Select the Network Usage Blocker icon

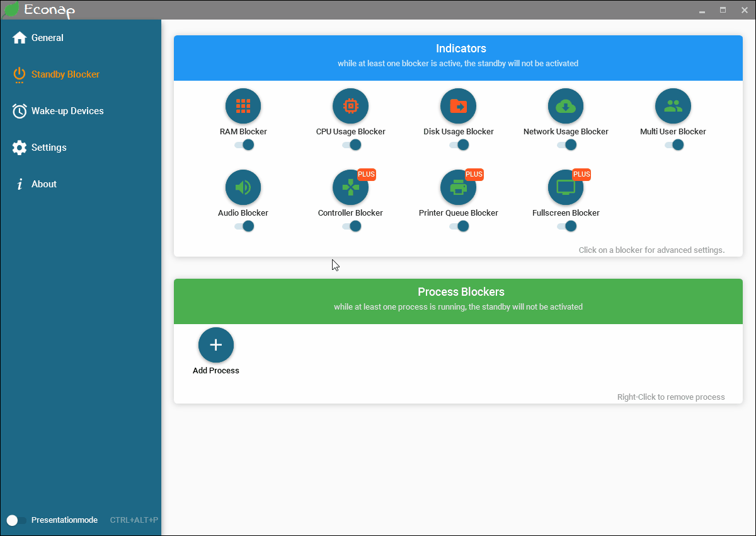tap(566, 106)
